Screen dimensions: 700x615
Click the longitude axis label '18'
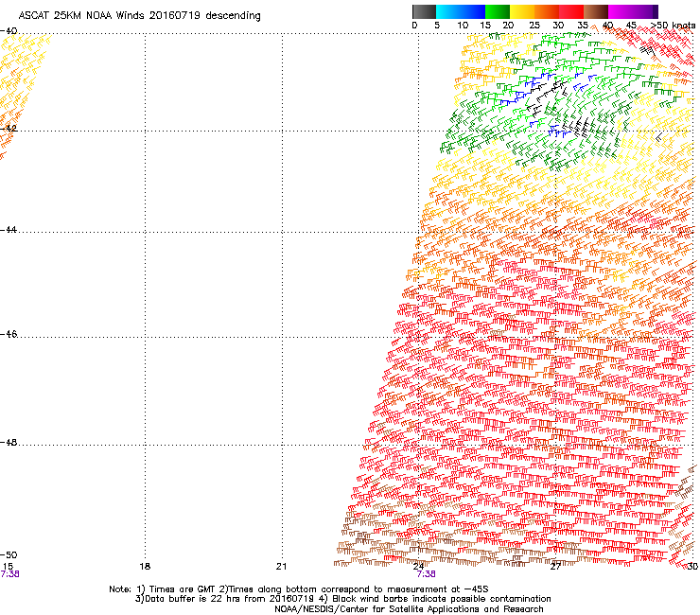click(x=144, y=567)
